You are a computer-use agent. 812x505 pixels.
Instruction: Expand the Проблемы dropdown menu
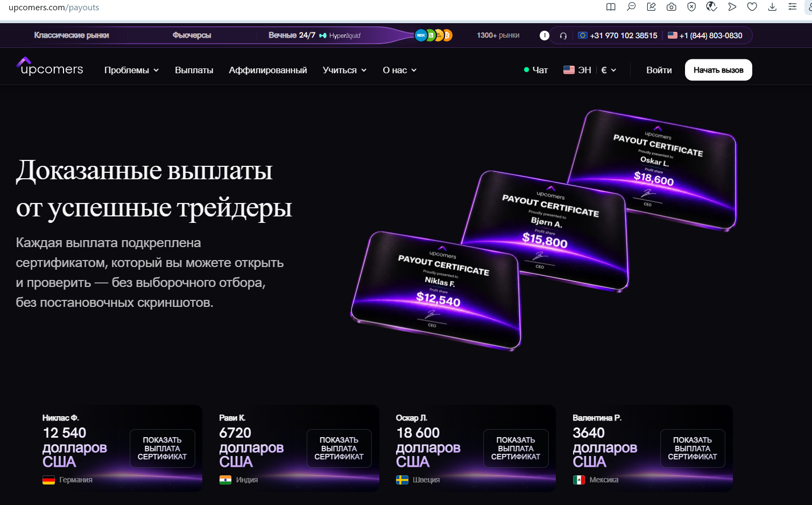[x=132, y=70]
